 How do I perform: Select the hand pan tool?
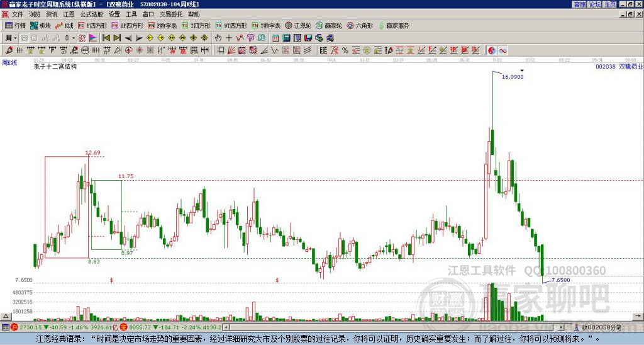(218, 38)
